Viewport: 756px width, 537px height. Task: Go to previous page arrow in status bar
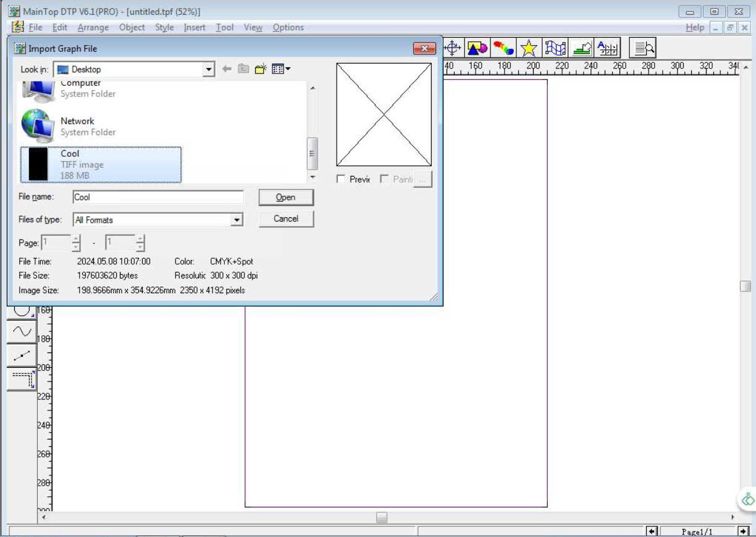click(652, 531)
